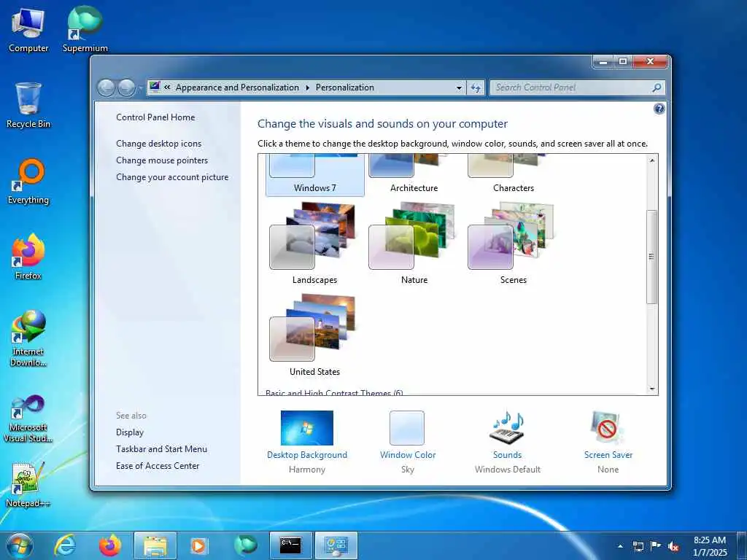747x560 pixels.
Task: Select the Architecture theme
Action: (414, 175)
